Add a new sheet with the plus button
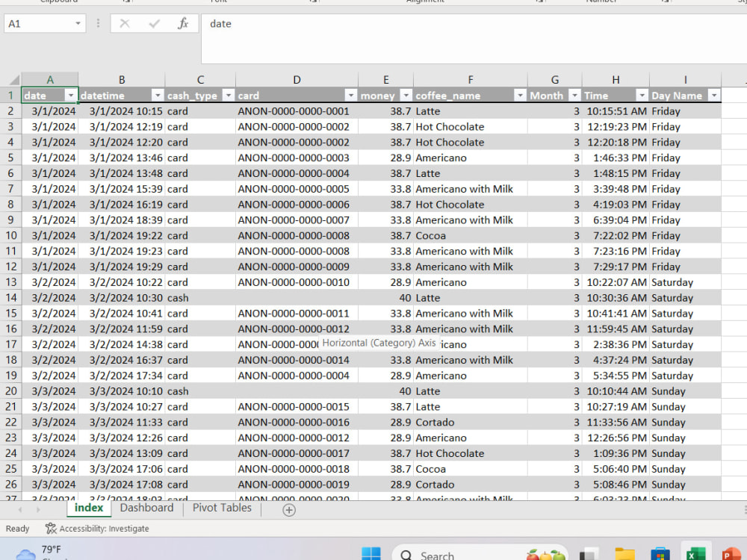 click(288, 509)
